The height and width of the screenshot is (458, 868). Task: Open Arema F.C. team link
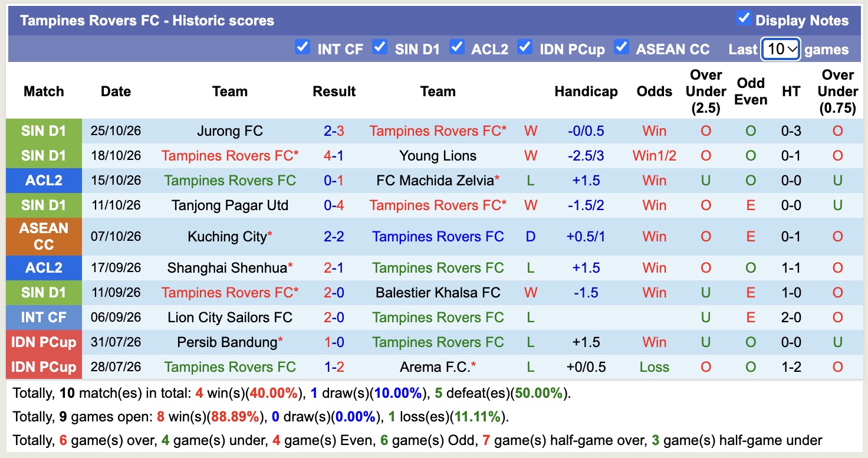click(434, 367)
